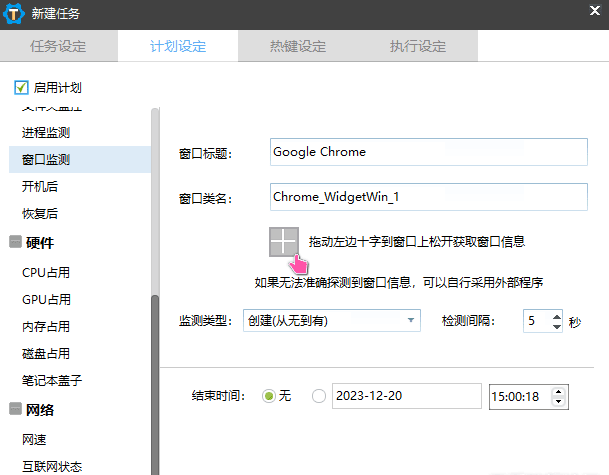Collapse the 硬件 category icon
The image size is (609, 475).
click(15, 243)
